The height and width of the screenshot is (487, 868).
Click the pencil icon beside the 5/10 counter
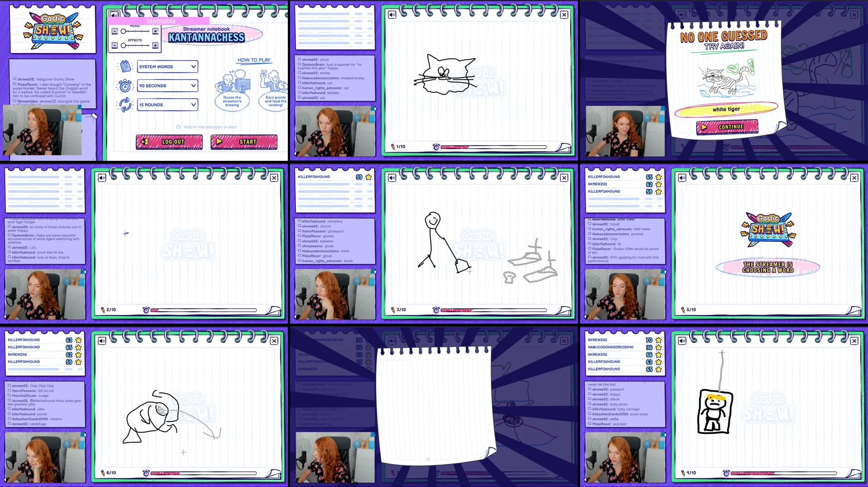683,310
